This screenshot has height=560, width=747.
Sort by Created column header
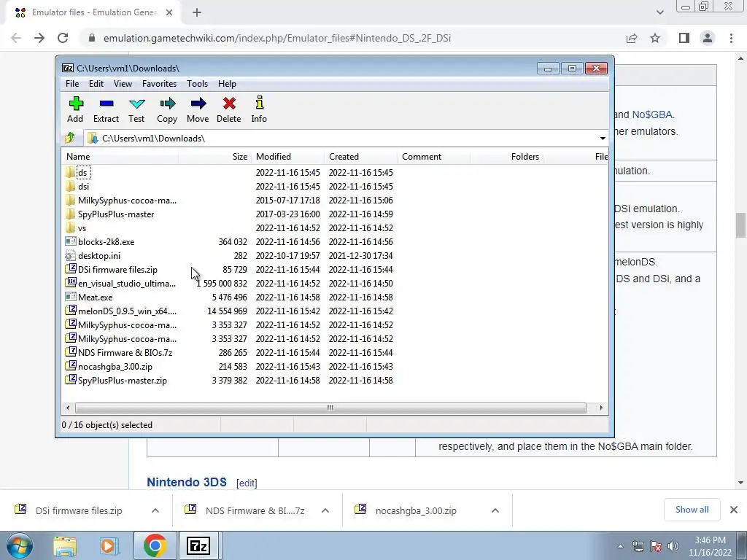pyautogui.click(x=360, y=157)
